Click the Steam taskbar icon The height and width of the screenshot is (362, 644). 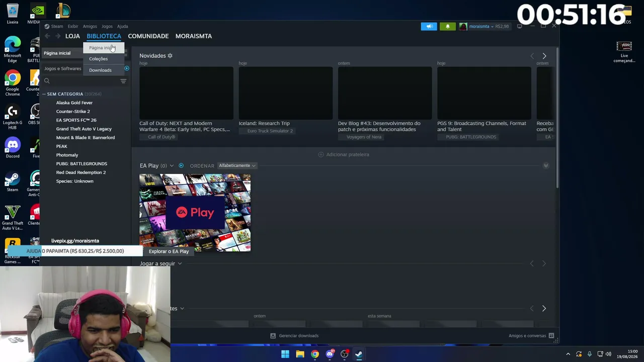point(359,354)
